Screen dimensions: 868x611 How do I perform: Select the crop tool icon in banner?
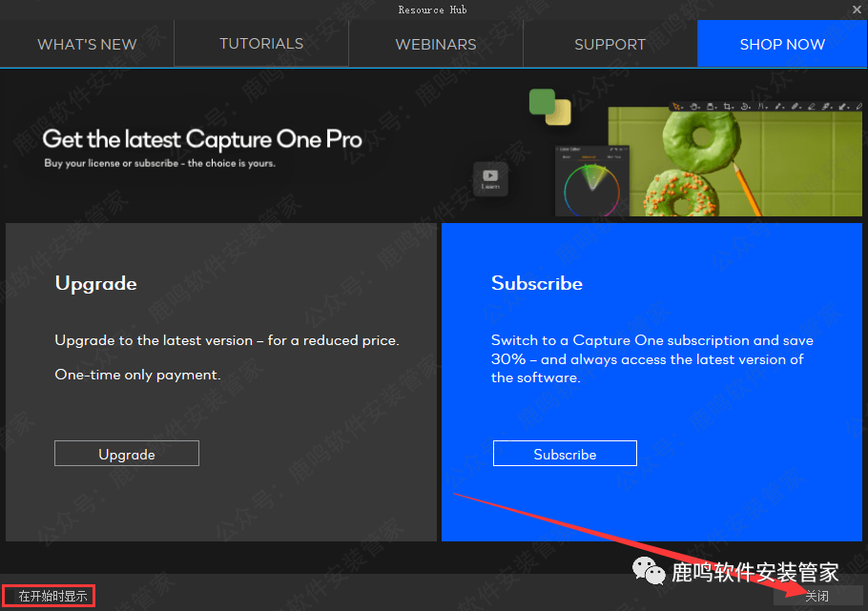click(x=728, y=106)
